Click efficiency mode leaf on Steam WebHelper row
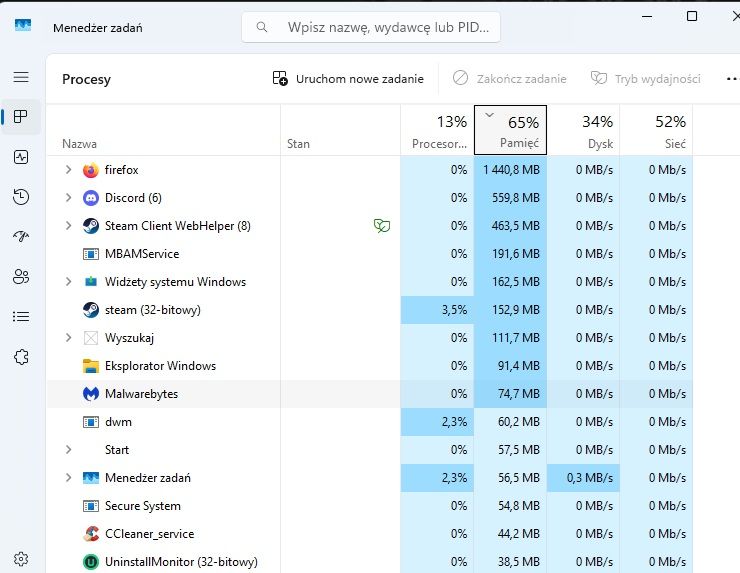Screen dimensions: 740x573 382,226
